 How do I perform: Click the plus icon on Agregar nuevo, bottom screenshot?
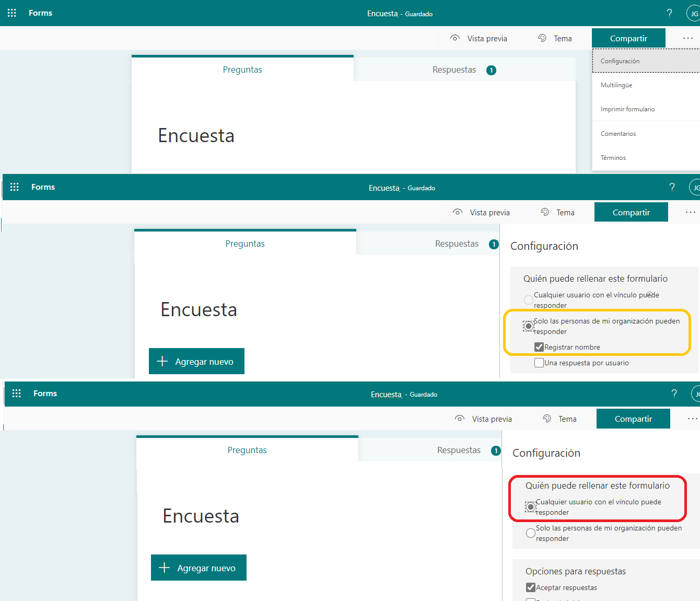(165, 568)
